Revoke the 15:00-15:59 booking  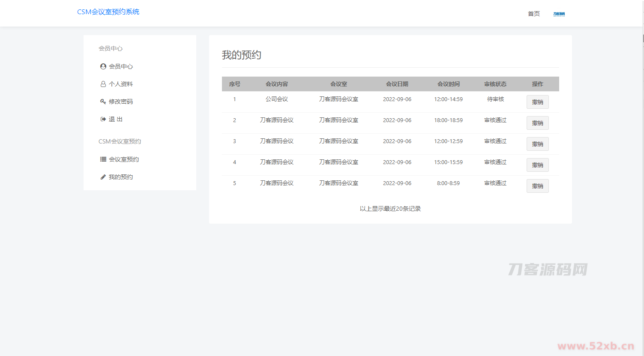tap(537, 165)
